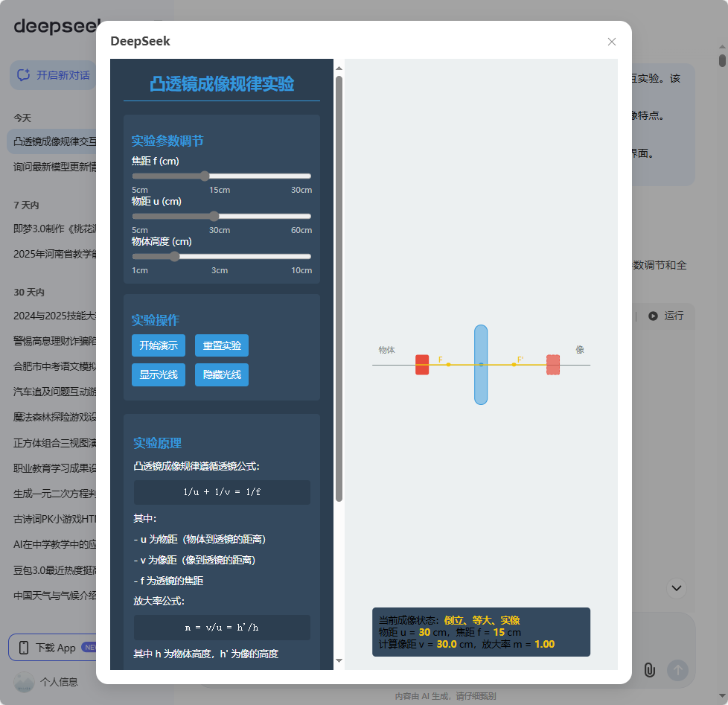This screenshot has width=728, height=705.
Task: Show light rays with 显示光线
Action: (x=158, y=374)
